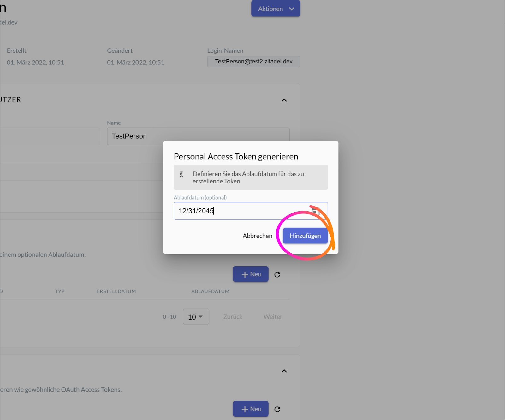
Task: Click the login name TestPerson@test2.zitadel.dev
Action: pos(253,62)
